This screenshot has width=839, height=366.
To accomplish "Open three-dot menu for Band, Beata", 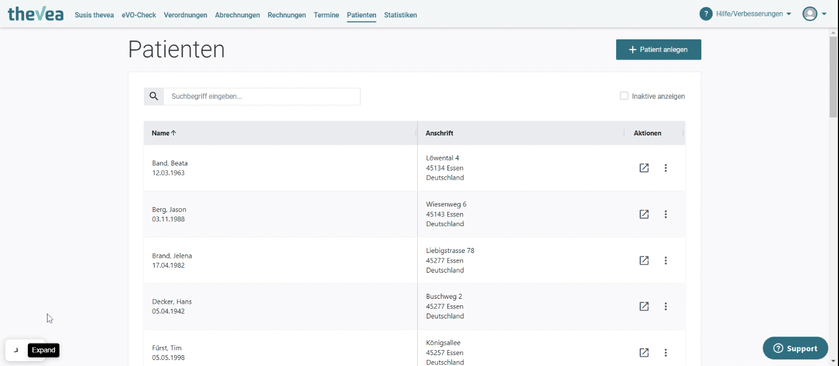I will pos(666,168).
